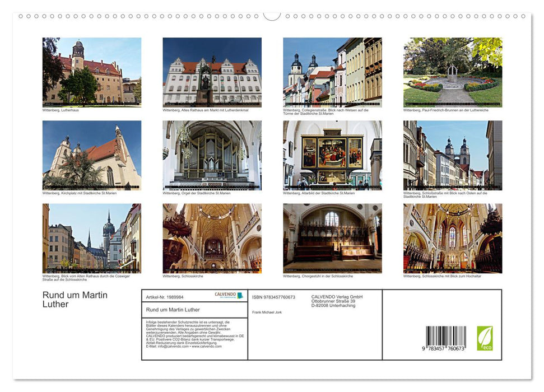Screen dimensions: 544x392
Task: Click the Chorgestühl in der Schlosskirche photo
Action: (332, 238)
